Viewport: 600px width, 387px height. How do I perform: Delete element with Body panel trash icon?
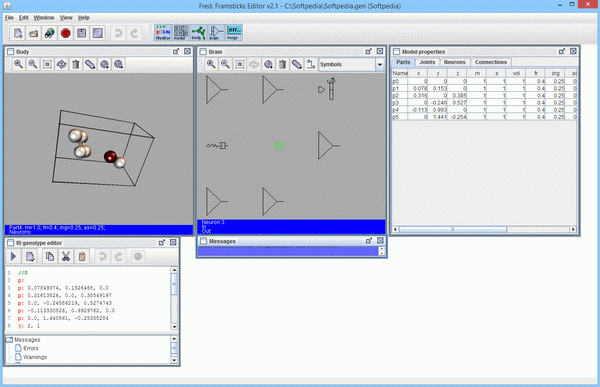click(76, 64)
